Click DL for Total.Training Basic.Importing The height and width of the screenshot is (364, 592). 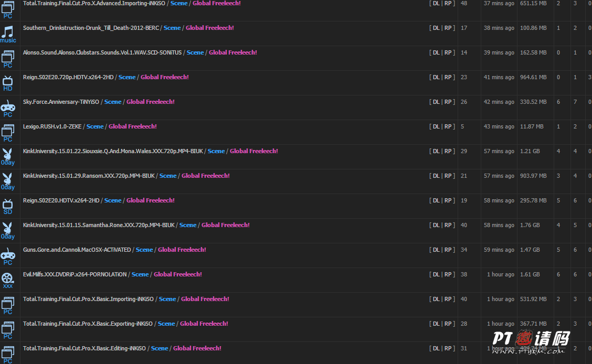click(x=436, y=299)
